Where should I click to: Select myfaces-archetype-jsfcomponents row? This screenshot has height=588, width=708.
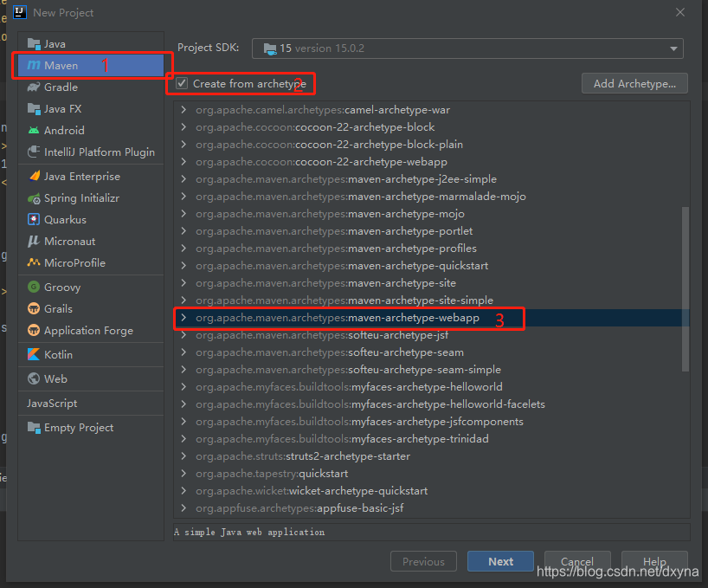431,422
